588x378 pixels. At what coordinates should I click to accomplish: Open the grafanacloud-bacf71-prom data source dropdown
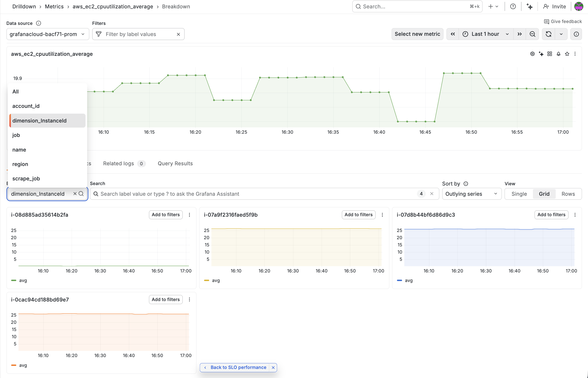click(x=48, y=34)
